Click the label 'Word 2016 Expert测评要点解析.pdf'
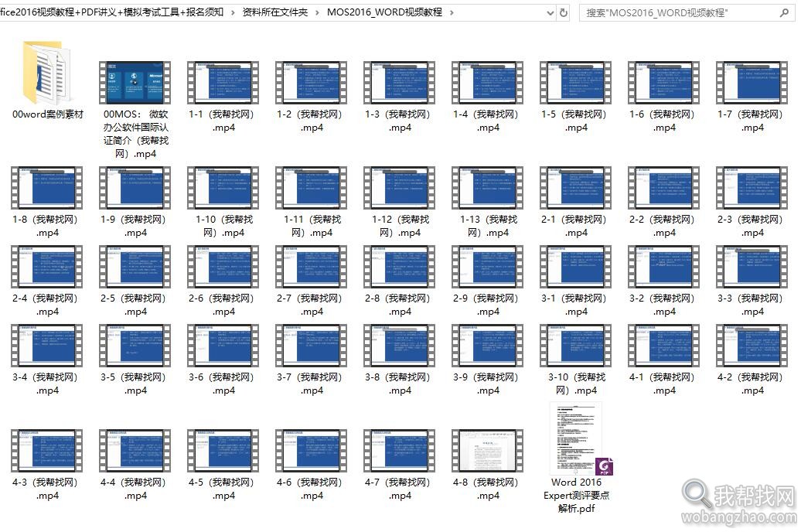The image size is (801, 532). (x=576, y=495)
